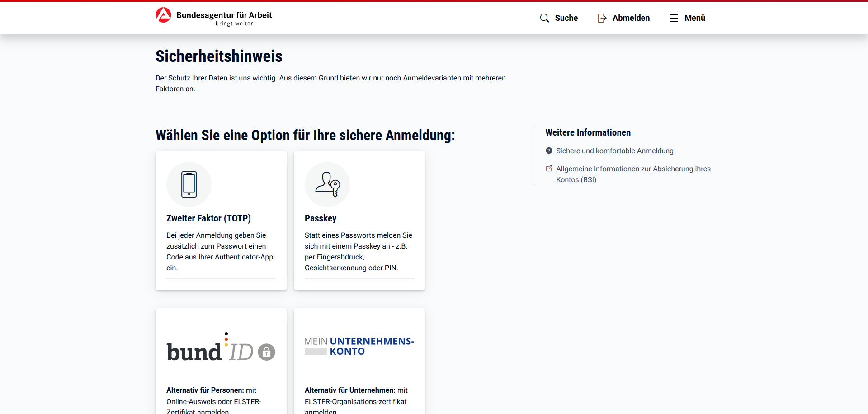This screenshot has width=868, height=414.
Task: Click the Mein Unternehmenskonto logo
Action: [x=359, y=346]
